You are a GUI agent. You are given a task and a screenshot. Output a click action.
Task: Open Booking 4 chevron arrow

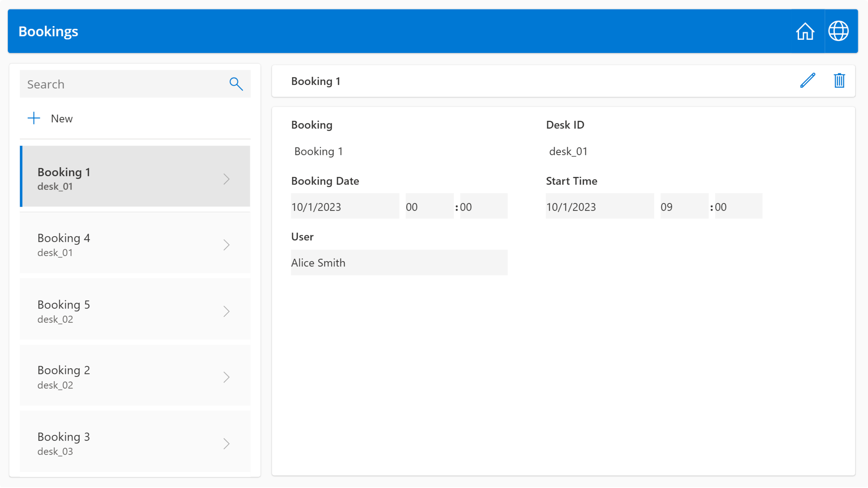click(226, 245)
